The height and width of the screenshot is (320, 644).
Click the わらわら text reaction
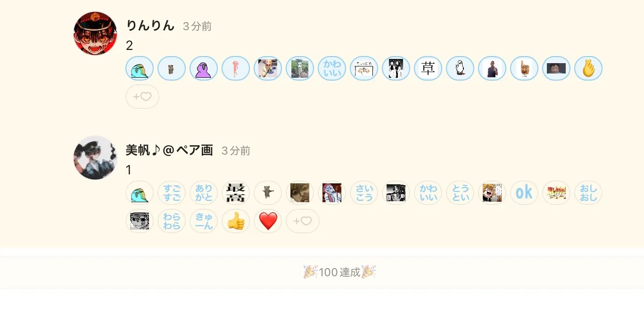[x=172, y=221]
